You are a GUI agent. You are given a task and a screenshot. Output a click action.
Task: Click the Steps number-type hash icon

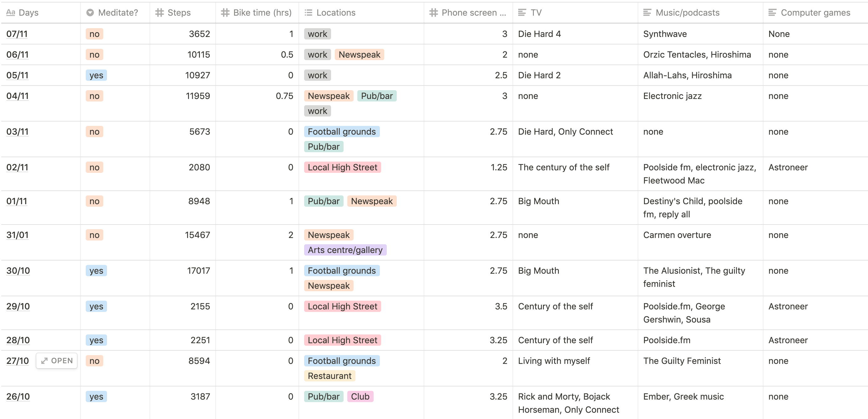159,13
